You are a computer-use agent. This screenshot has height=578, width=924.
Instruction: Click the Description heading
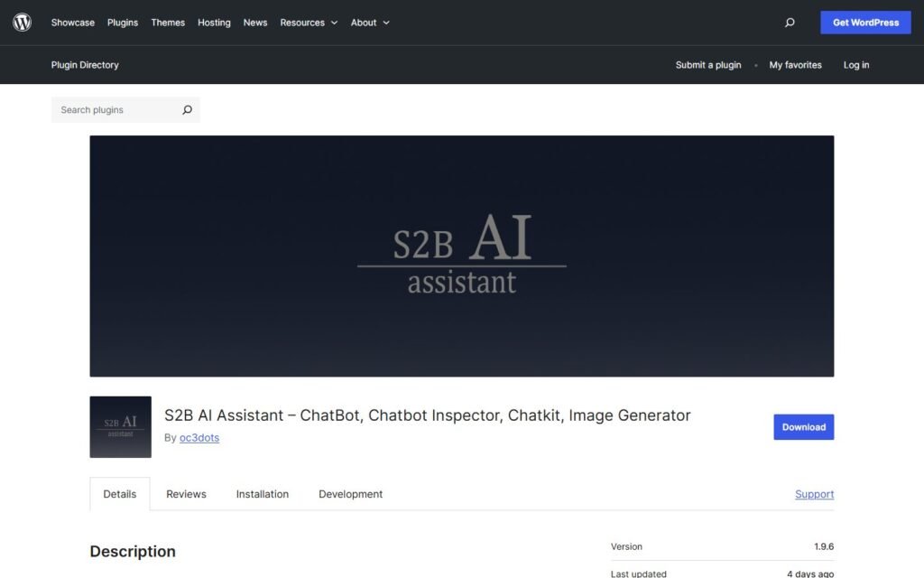pyautogui.click(x=133, y=552)
